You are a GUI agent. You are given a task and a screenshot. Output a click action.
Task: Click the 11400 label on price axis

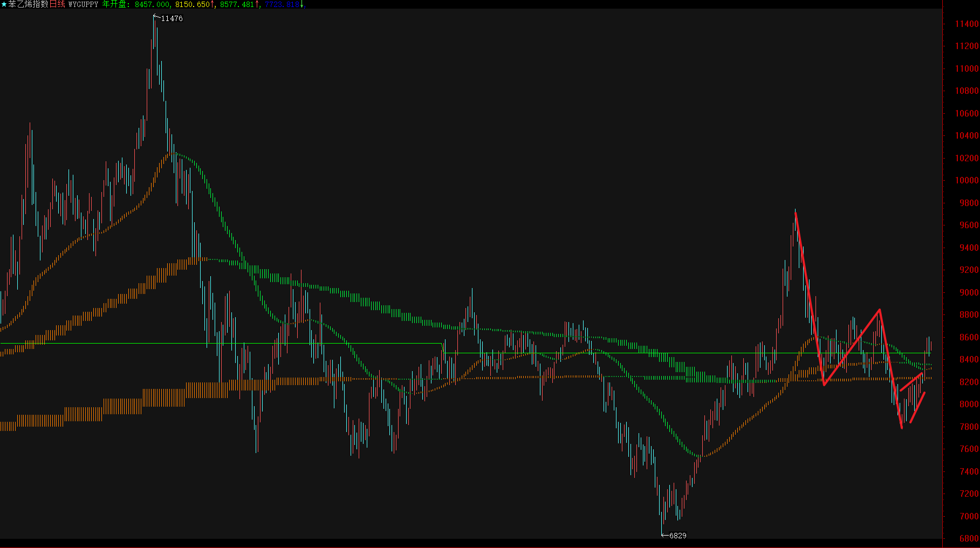pos(967,24)
